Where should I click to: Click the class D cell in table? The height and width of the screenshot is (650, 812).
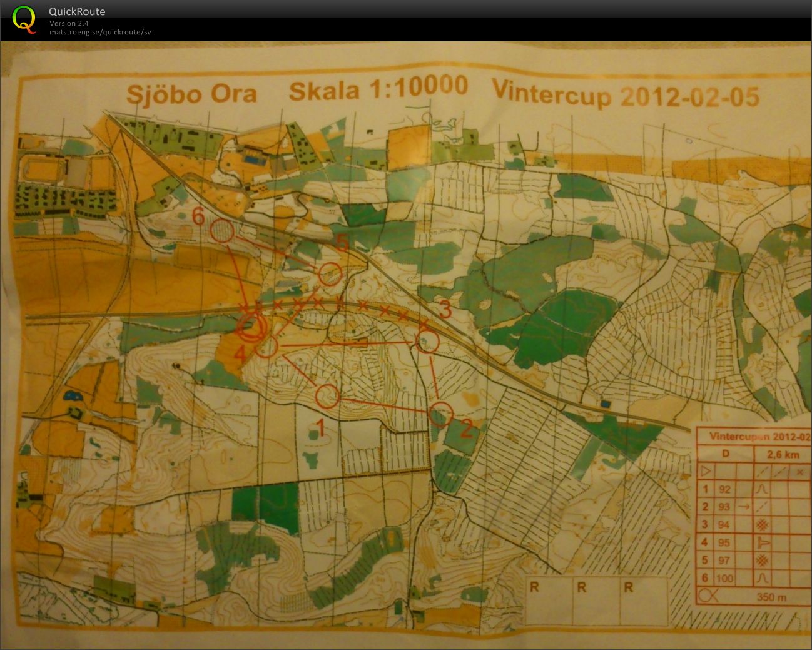coord(725,453)
